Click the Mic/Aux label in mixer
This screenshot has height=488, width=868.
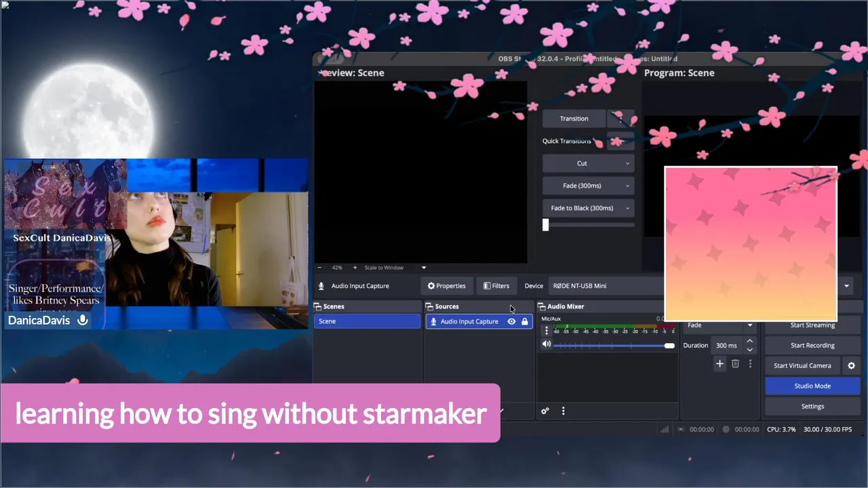tap(551, 319)
